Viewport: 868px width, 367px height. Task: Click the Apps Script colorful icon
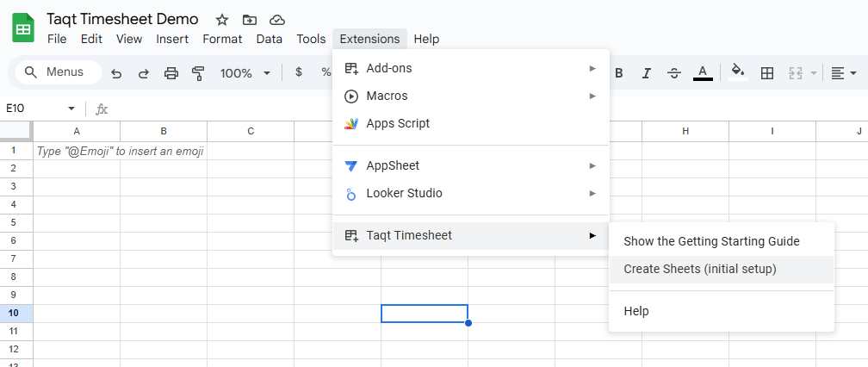pos(351,123)
